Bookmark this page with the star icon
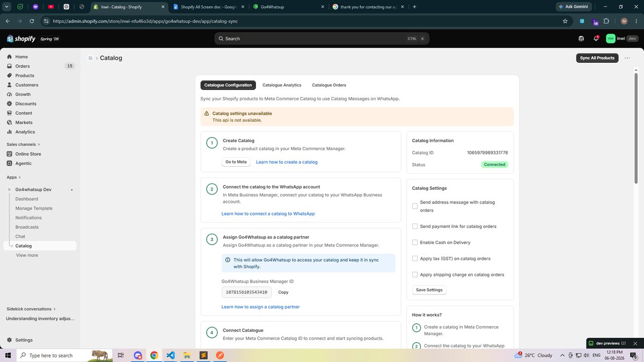Image resolution: width=644 pixels, height=362 pixels. point(565,21)
